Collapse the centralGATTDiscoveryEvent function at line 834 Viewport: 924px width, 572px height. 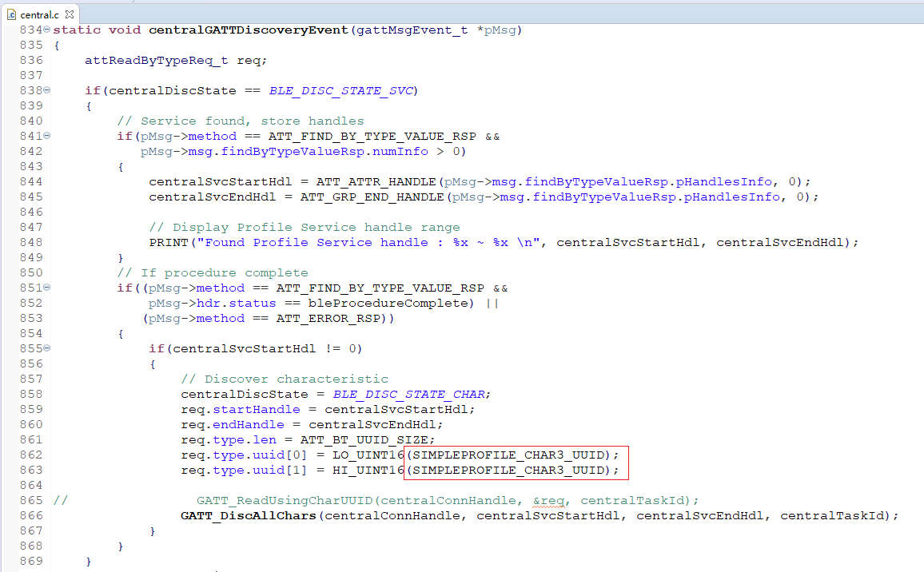click(x=47, y=30)
